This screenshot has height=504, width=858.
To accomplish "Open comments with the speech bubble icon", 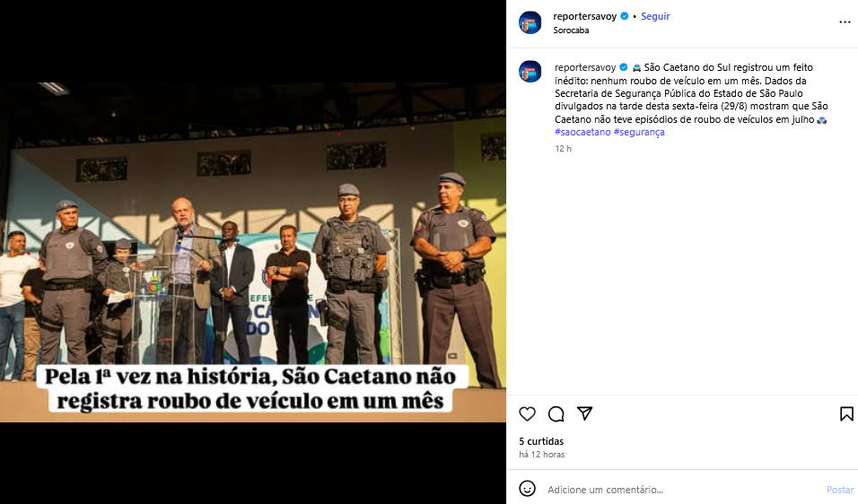I will click(x=556, y=413).
